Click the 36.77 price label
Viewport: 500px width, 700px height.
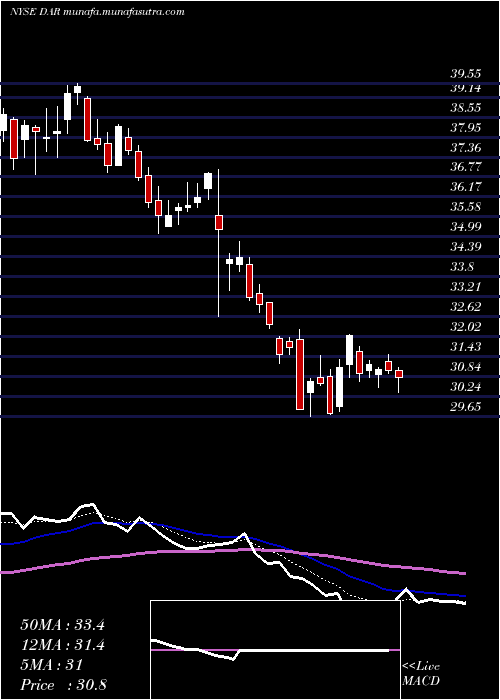[x=465, y=168]
